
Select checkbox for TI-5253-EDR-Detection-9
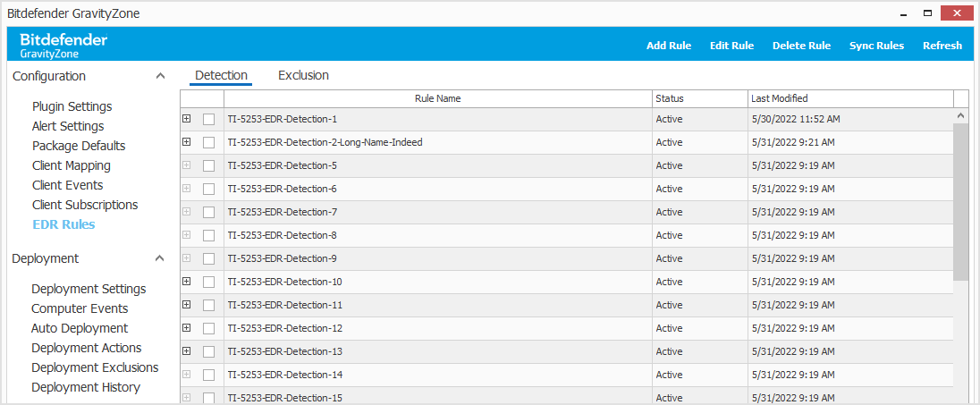(208, 258)
